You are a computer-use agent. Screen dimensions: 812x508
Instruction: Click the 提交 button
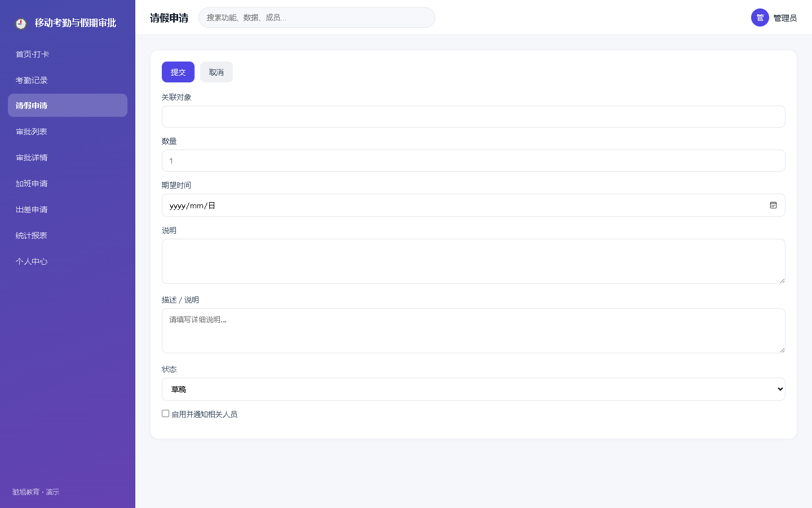click(x=178, y=72)
